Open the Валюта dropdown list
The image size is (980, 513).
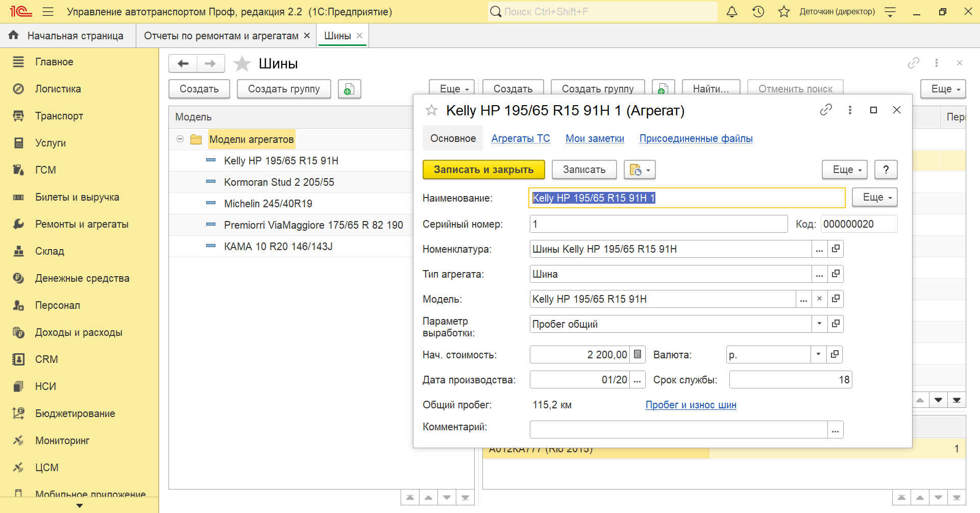(x=818, y=354)
